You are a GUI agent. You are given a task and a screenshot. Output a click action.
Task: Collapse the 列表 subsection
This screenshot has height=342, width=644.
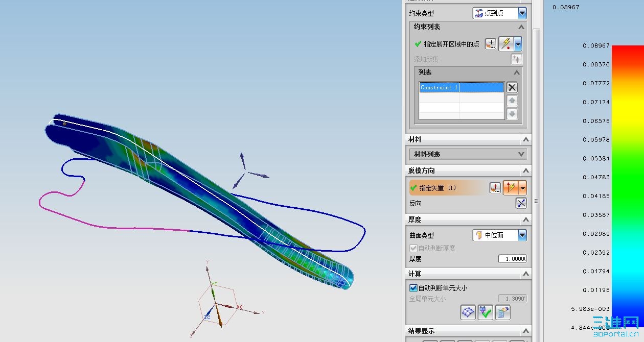(516, 72)
